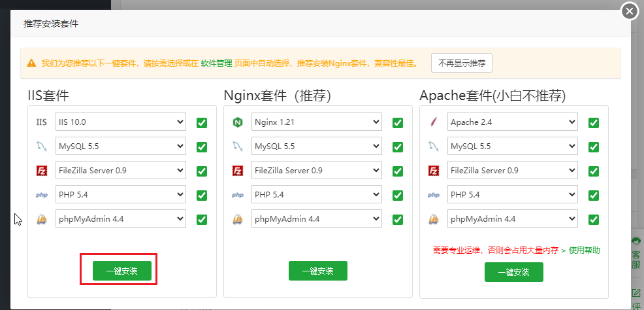Uncheck PHP 5.4 in IIS suite
The height and width of the screenshot is (310, 644).
[202, 196]
